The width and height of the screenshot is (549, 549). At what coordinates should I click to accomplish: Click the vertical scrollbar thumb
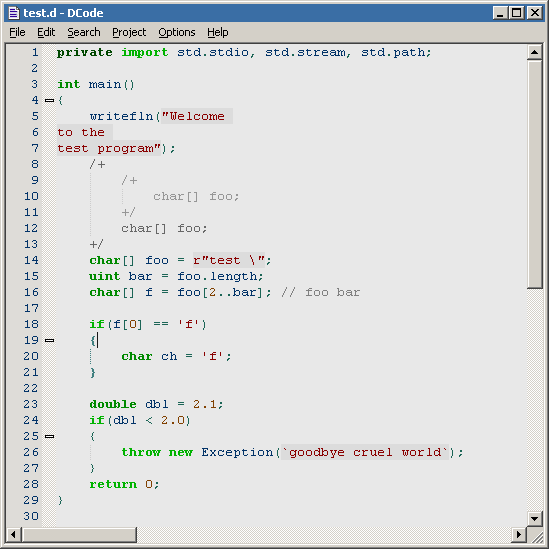[534, 174]
